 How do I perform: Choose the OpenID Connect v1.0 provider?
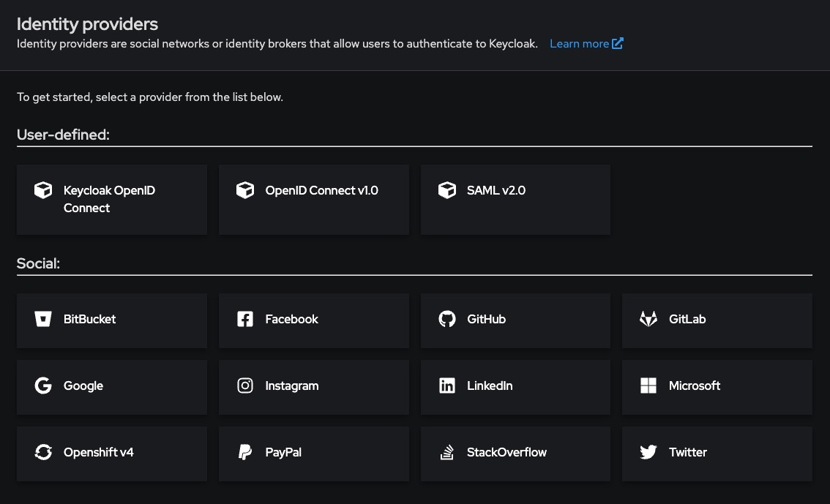coord(313,199)
